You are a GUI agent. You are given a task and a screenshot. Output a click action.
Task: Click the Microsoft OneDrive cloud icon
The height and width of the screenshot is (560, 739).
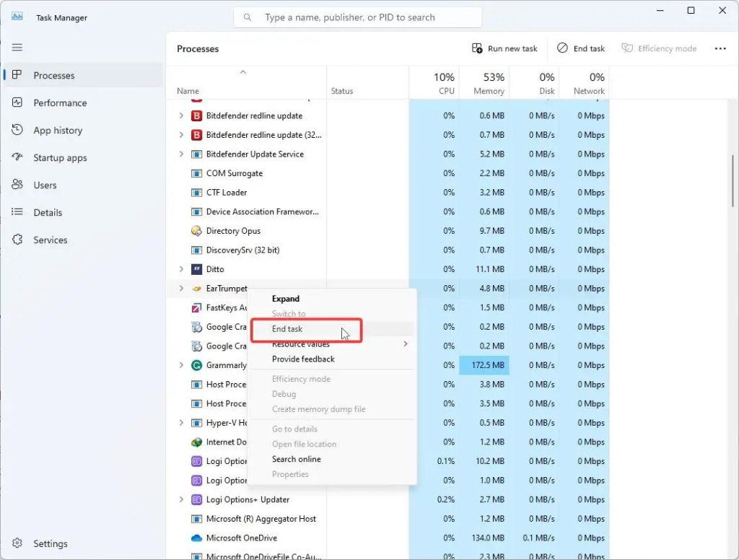tap(196, 538)
